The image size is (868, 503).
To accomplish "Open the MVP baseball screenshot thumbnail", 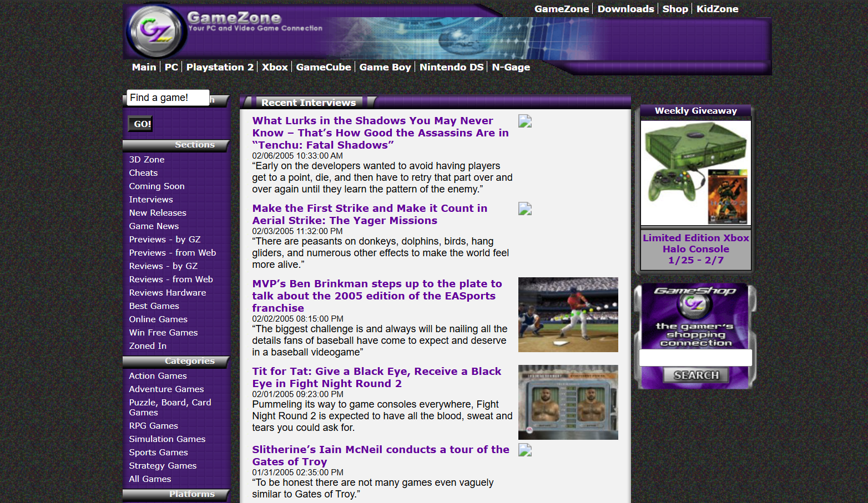I will pyautogui.click(x=568, y=314).
